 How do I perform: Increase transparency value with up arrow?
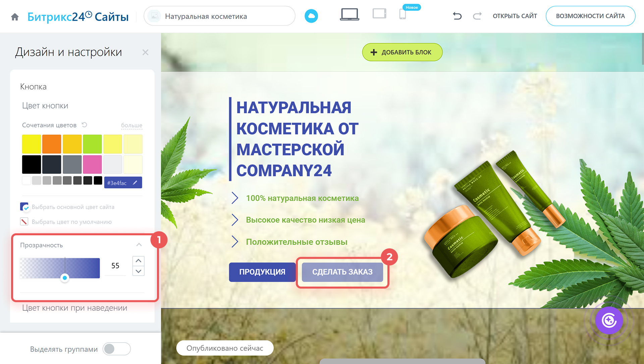[138, 261]
